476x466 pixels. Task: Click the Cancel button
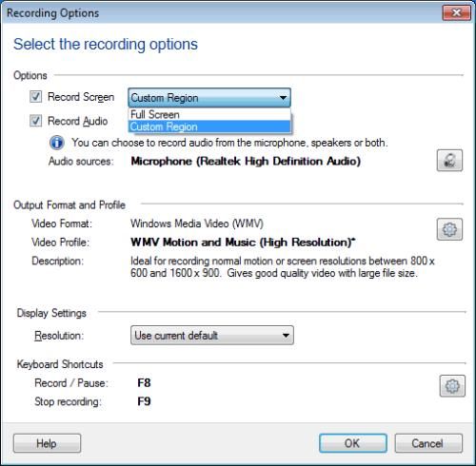pyautogui.click(x=428, y=443)
